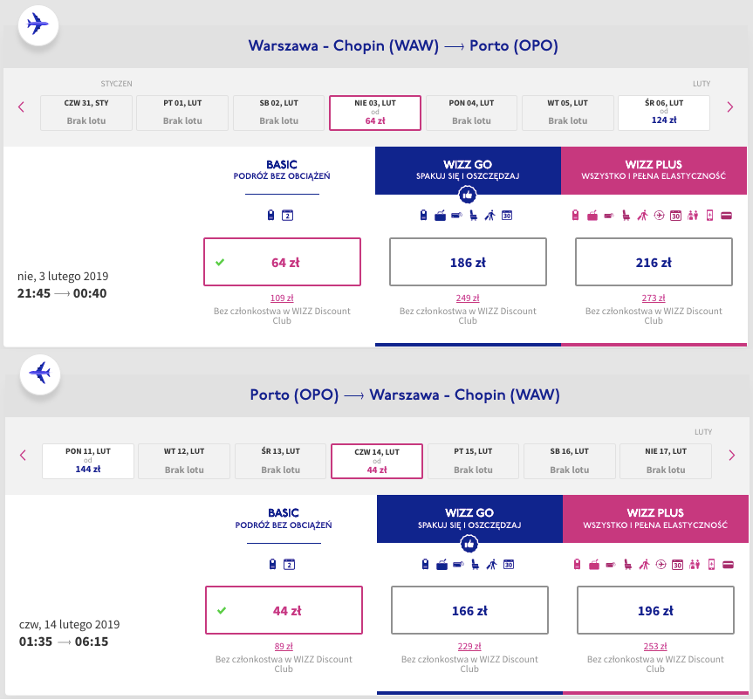Show earlier outbound dates with left arrow
Screen dimensions: 753x700
[x=21, y=107]
